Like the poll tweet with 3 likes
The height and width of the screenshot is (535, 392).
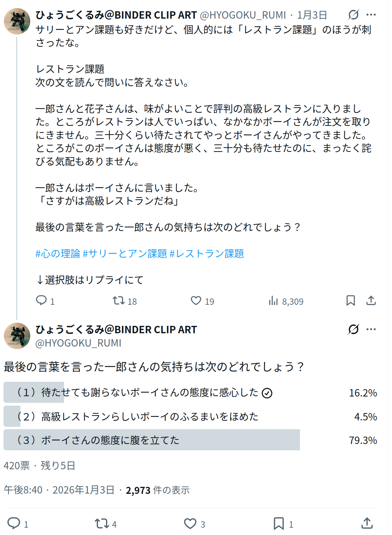(x=190, y=523)
